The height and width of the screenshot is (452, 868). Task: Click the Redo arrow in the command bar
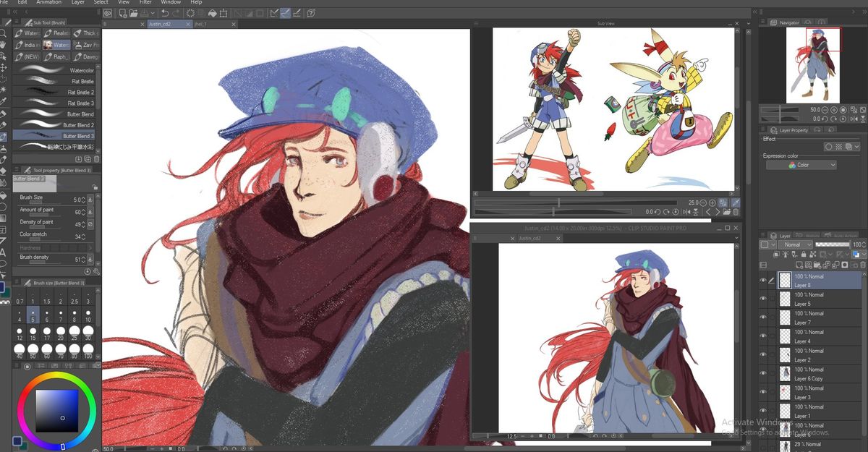pyautogui.click(x=177, y=13)
